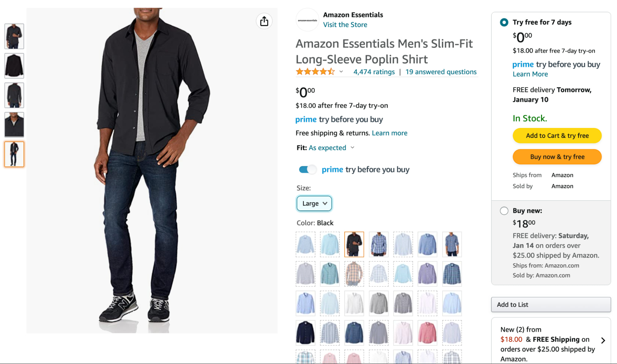The image size is (617, 364).
Task: Click the orange arrow next to New (2) offers
Action: tap(603, 340)
